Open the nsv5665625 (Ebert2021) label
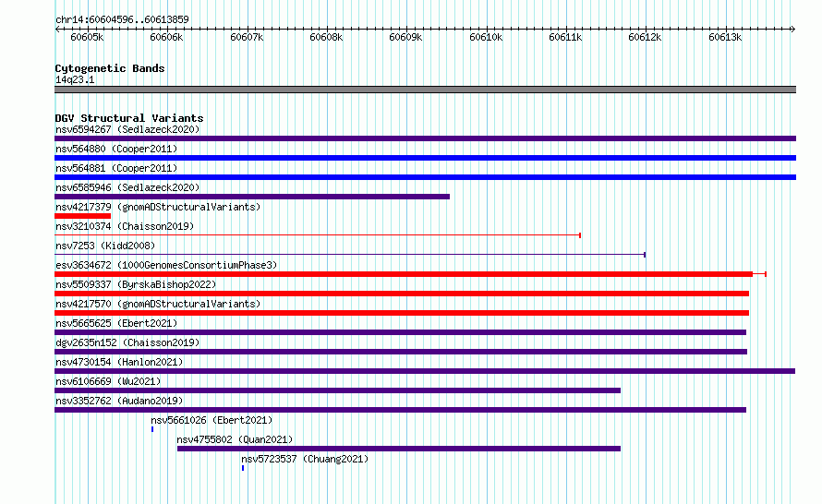Screen dimensions: 822x504 point(116,323)
